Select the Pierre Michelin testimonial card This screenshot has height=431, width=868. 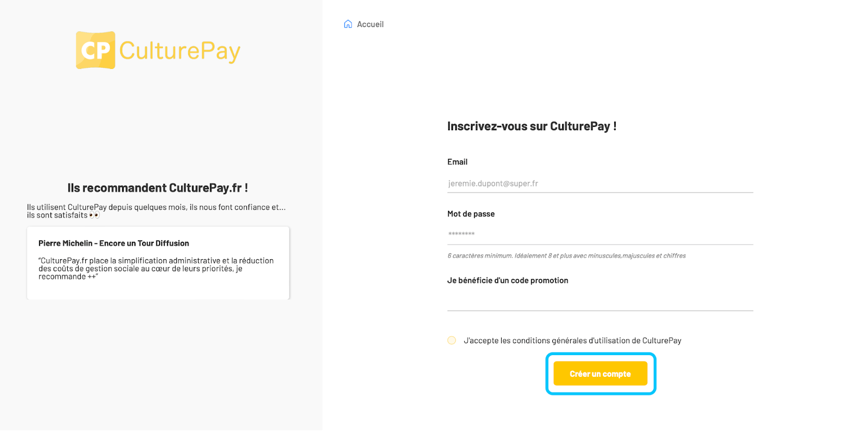click(x=158, y=263)
